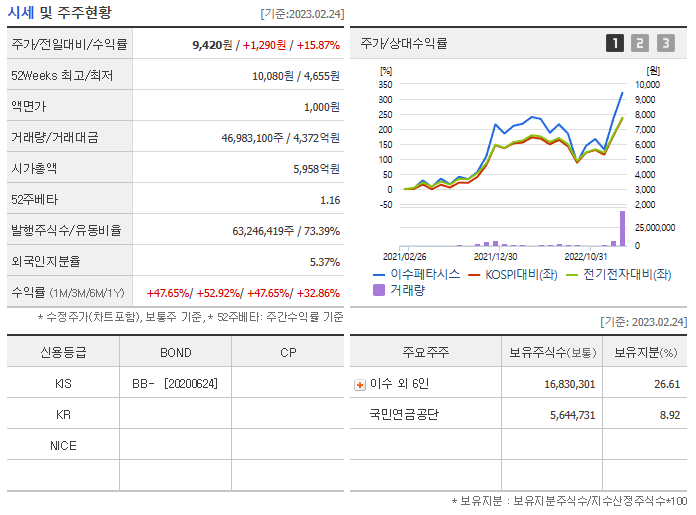
Task: Select the 수익률 (1M/3M/6M/1Y) label
Action: (x=68, y=293)
